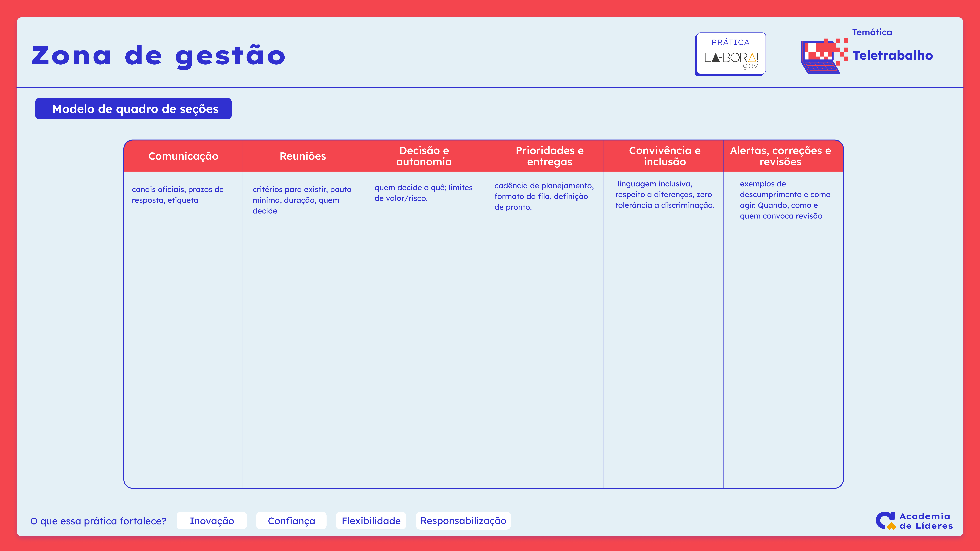This screenshot has width=980, height=551.
Task: Select the Confiança tag
Action: point(291,521)
